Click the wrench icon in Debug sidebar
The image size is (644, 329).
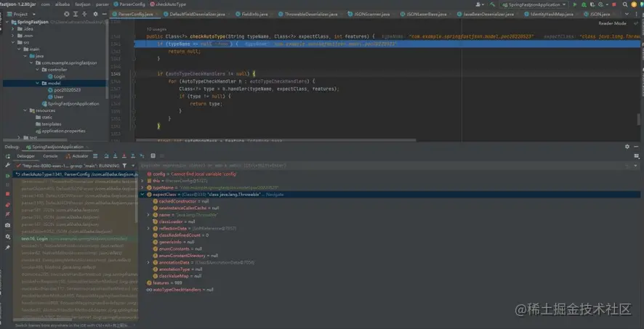pyautogui.click(x=7, y=166)
